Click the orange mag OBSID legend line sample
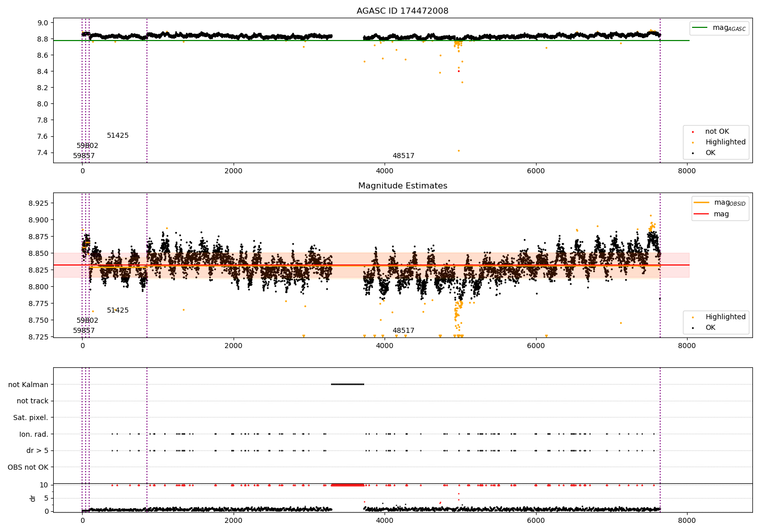The image size is (760, 532). [701, 203]
